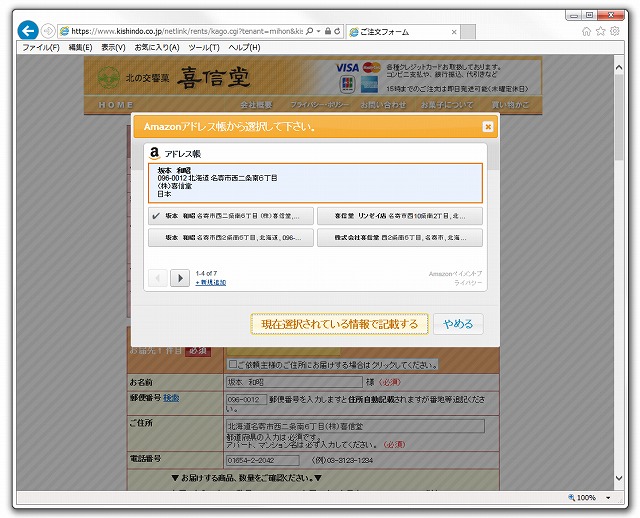Click the HOME navigation item
The image size is (640, 518).
(x=116, y=105)
